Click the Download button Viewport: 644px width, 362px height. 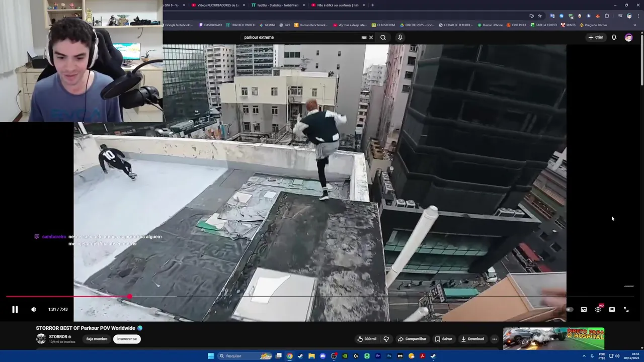pos(472,339)
